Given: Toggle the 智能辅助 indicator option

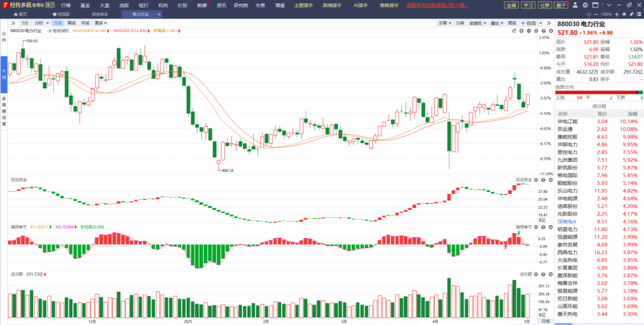Looking at the screenshot, I should click(59, 31).
